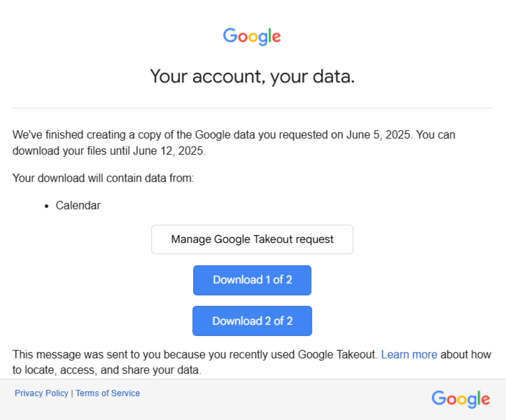Select the 'Your account, your data.' heading
506x420 pixels.
pos(252,77)
